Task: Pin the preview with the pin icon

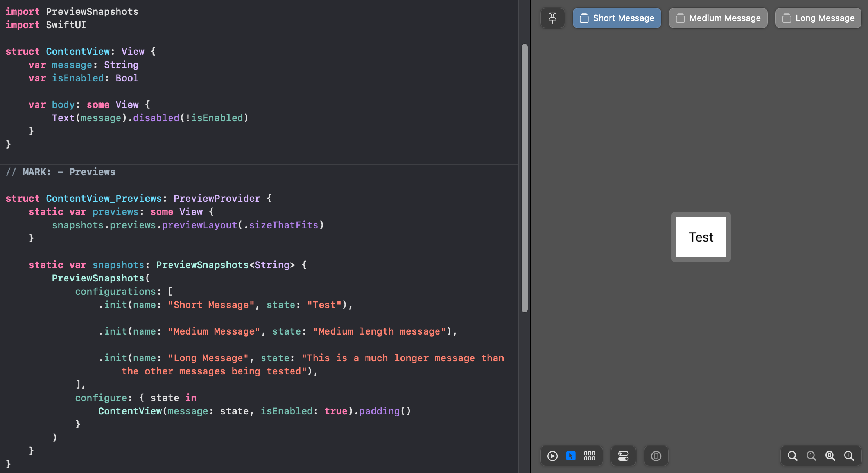Action: (552, 18)
